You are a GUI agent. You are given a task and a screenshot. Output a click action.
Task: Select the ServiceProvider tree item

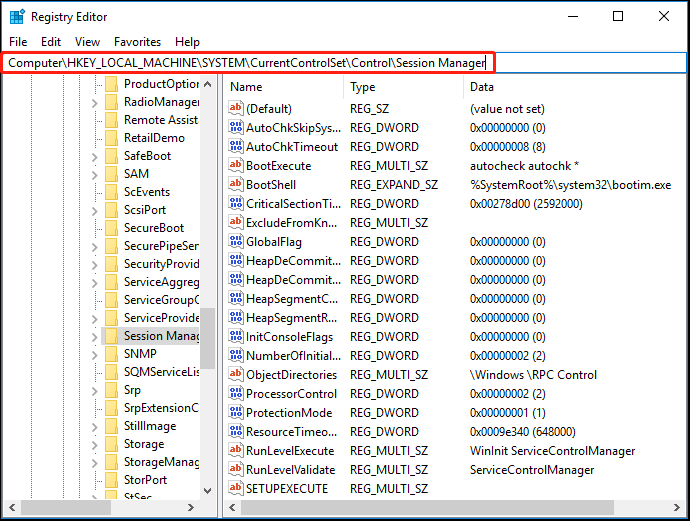[161, 318]
